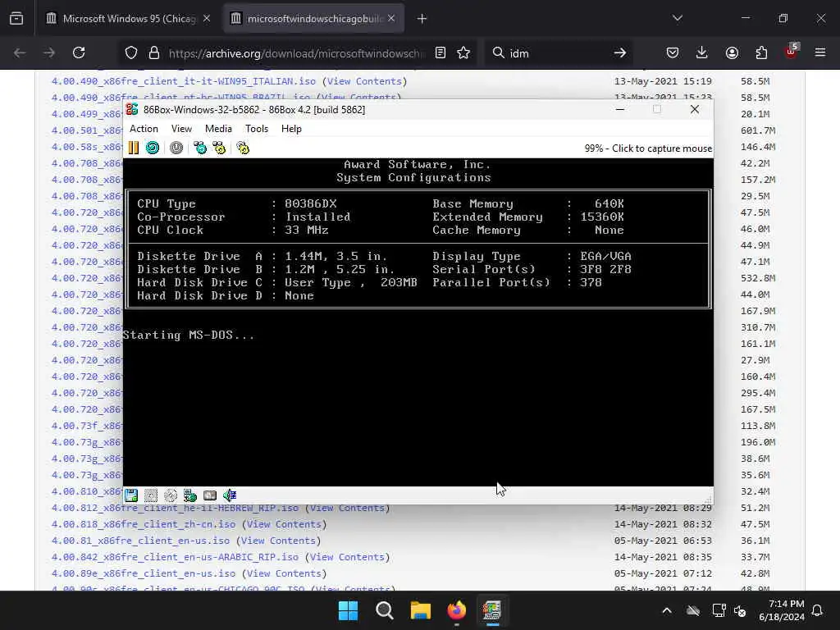The width and height of the screenshot is (840, 630).
Task: Open the extensions puzzle icon
Action: click(x=761, y=52)
